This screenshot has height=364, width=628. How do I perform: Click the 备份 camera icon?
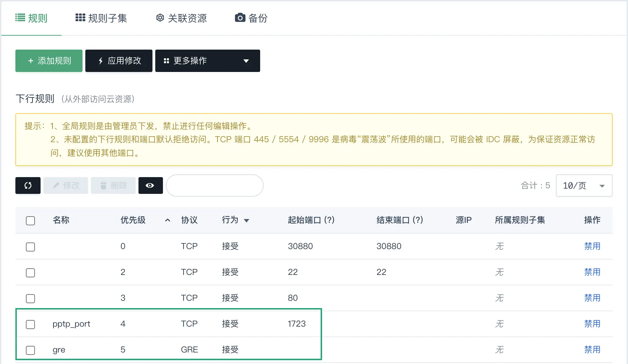pyautogui.click(x=240, y=18)
